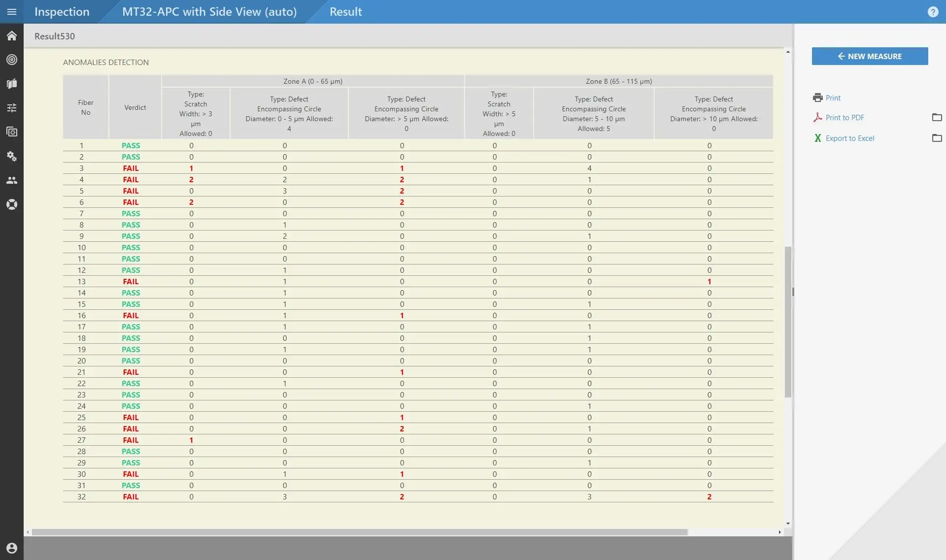Click the Print link

833,98
